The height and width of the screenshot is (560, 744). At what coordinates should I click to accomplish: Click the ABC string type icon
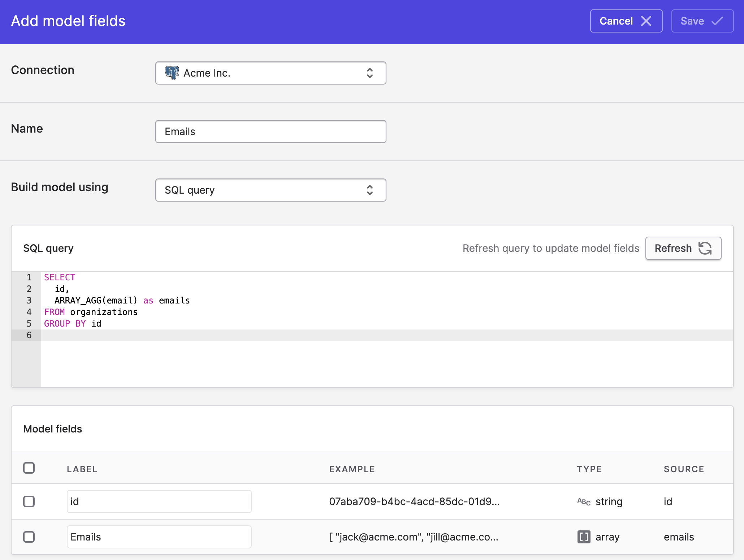click(x=584, y=501)
